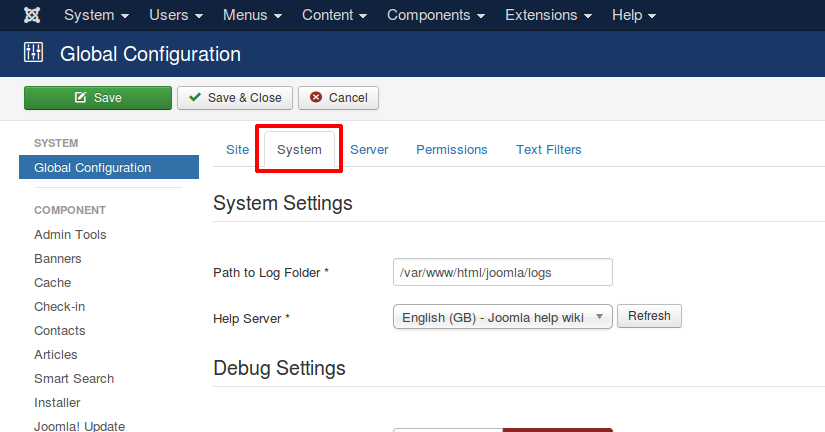Cancel the configuration changes
This screenshot has width=825, height=432.
point(338,98)
